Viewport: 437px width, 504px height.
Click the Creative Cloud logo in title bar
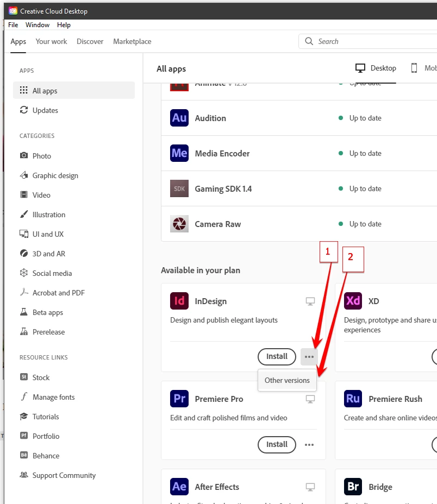(x=13, y=11)
